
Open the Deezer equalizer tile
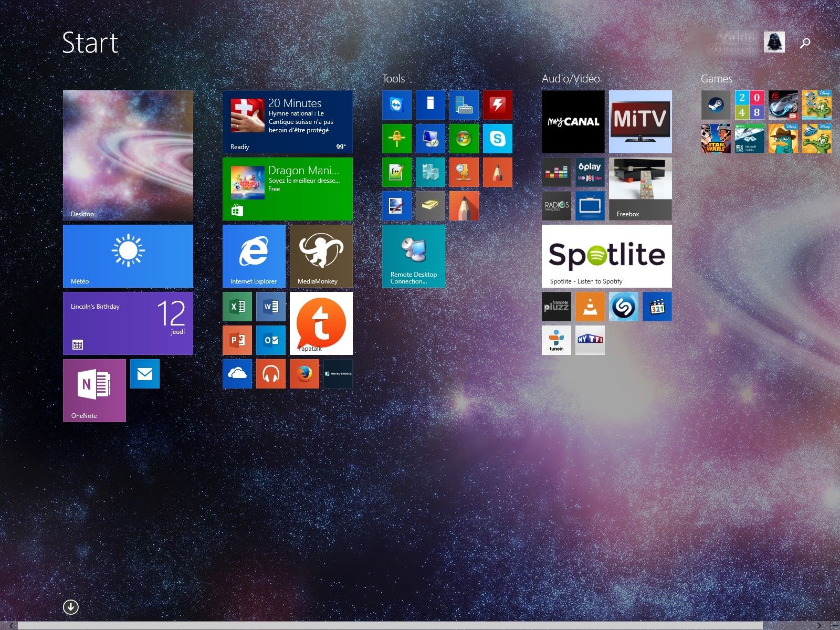556,172
